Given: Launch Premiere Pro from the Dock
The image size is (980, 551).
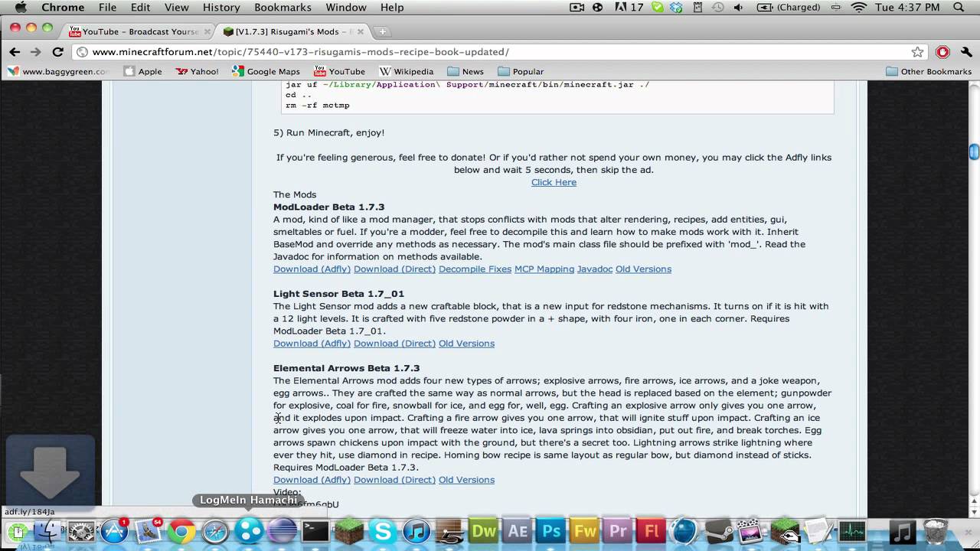Looking at the screenshot, I should [618, 530].
